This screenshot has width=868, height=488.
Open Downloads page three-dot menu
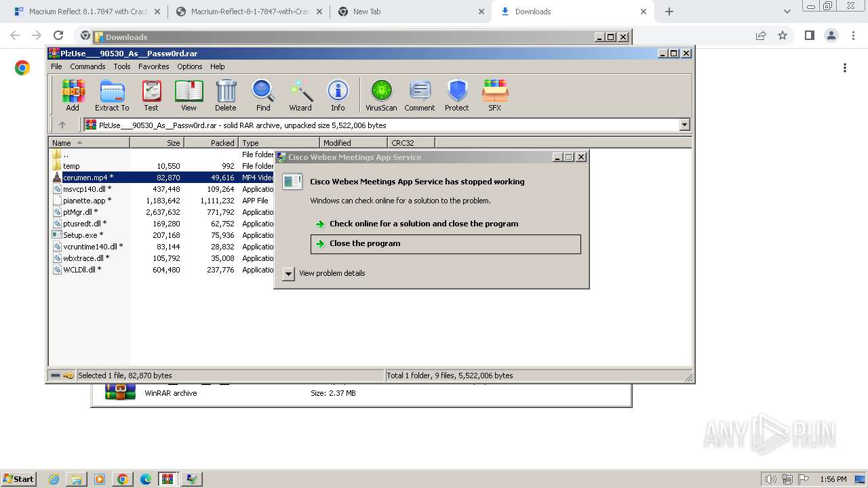(x=845, y=68)
